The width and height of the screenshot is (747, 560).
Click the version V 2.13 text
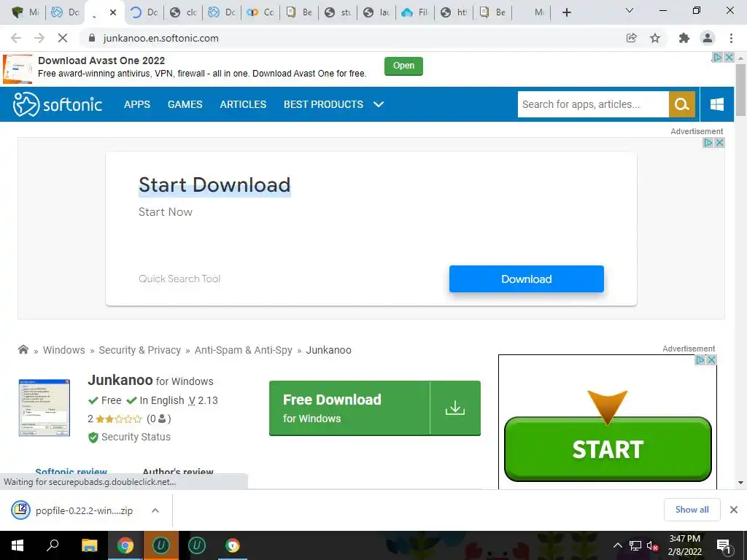203,400
